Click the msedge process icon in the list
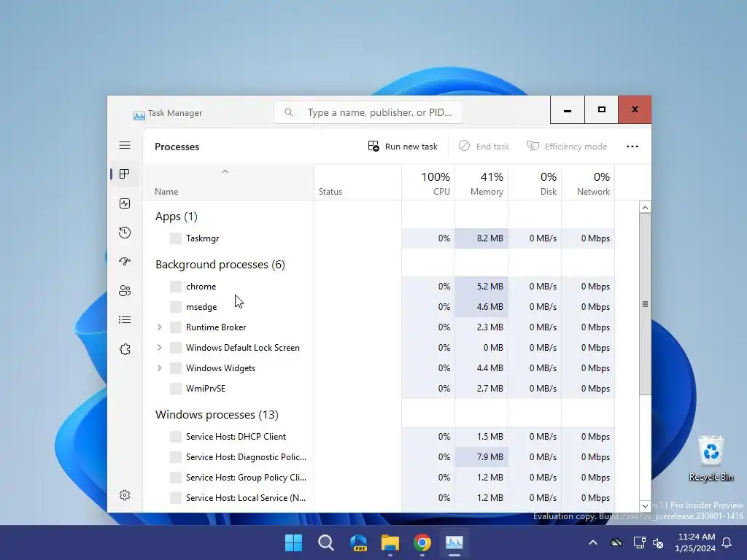This screenshot has width=747, height=560. 175,307
